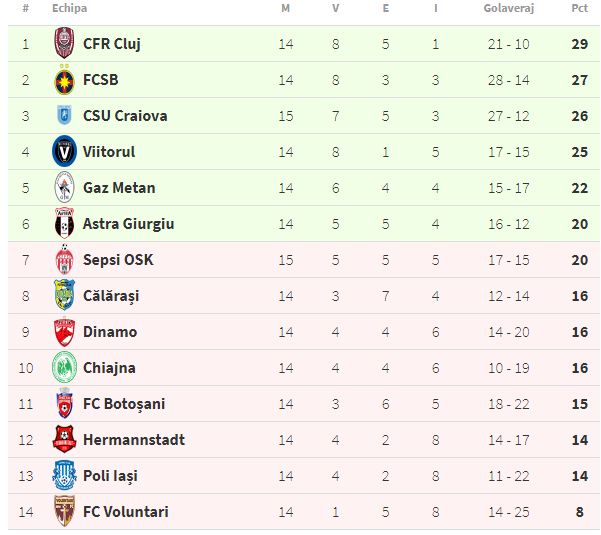Click the Sepsi OSK team name
Image resolution: width=601 pixels, height=535 pixels.
click(x=118, y=260)
